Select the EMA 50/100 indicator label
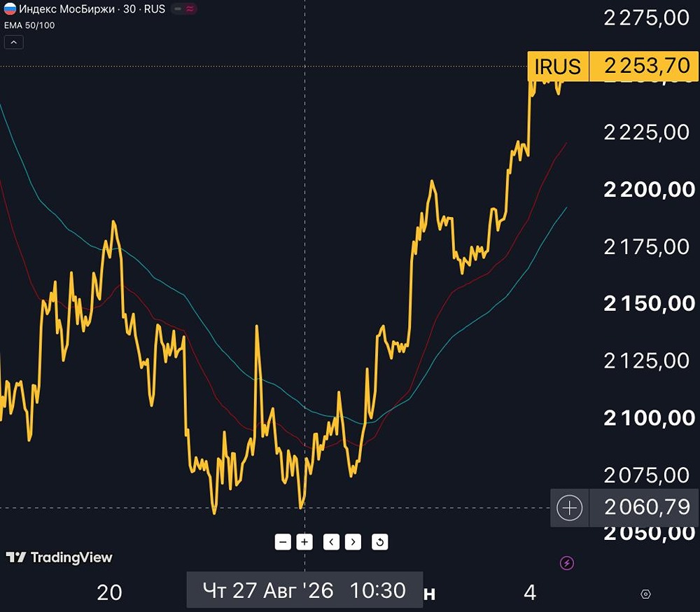This screenshot has height=612, width=700. pyautogui.click(x=29, y=25)
